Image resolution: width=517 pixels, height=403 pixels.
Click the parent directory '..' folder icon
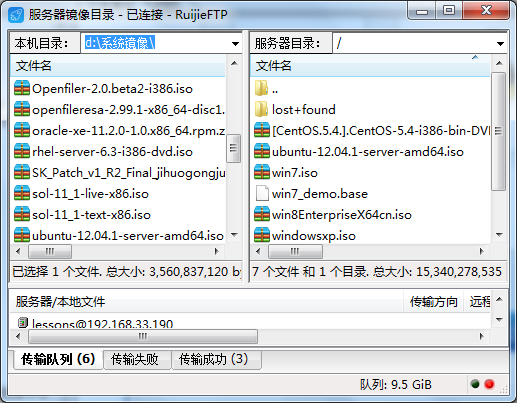tap(261, 88)
